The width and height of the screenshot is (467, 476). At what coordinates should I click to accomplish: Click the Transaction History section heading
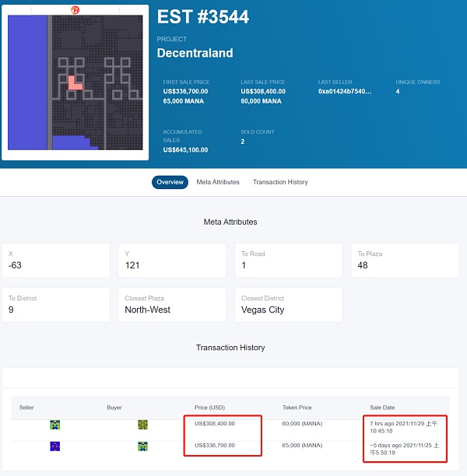pyautogui.click(x=230, y=348)
